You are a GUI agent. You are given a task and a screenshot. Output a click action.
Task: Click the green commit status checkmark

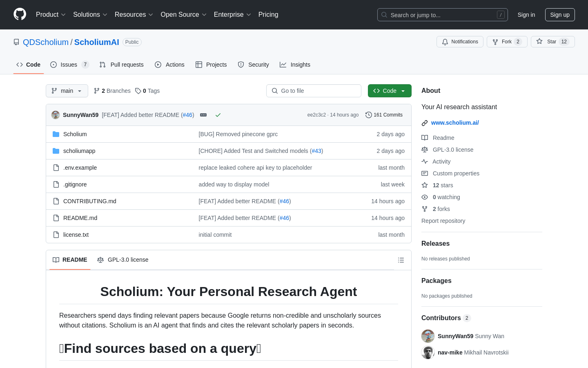[x=218, y=115]
